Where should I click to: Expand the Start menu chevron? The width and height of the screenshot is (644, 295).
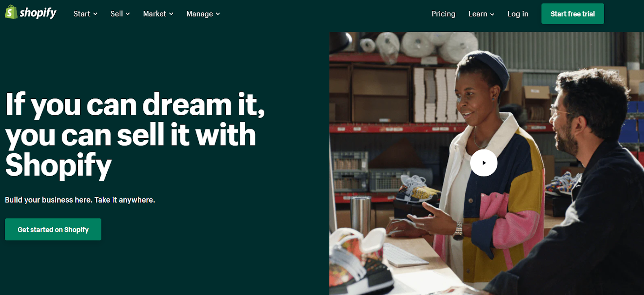pyautogui.click(x=95, y=14)
